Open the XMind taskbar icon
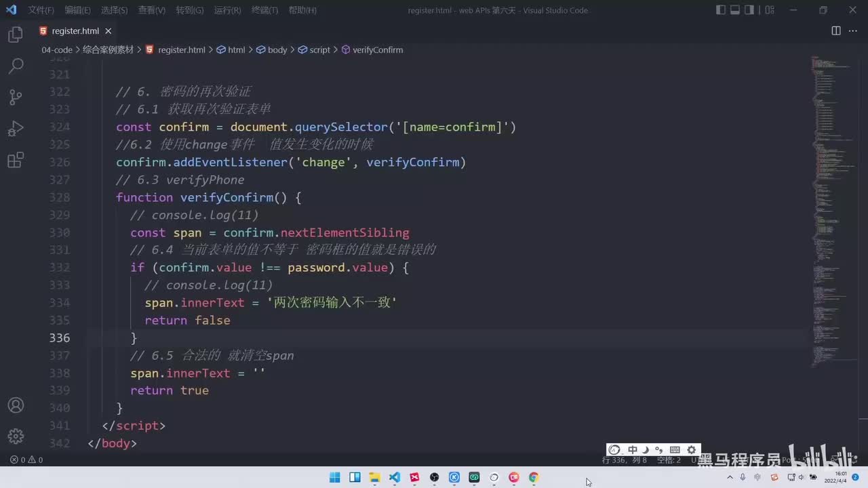 (x=414, y=477)
